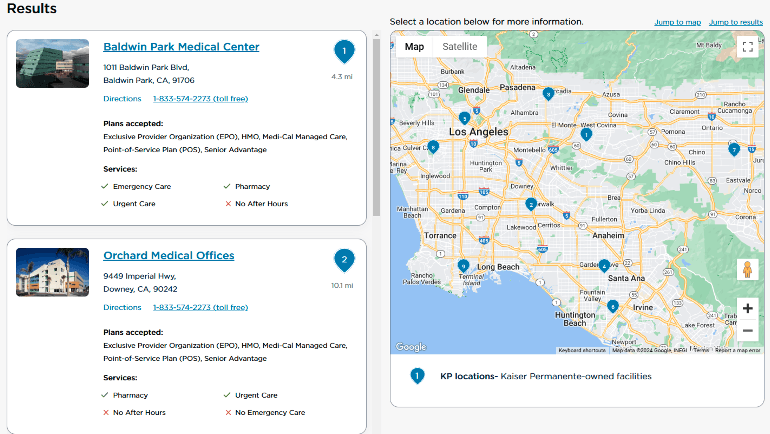770x434 pixels.
Task: Zoom in on the map
Action: pos(747,308)
